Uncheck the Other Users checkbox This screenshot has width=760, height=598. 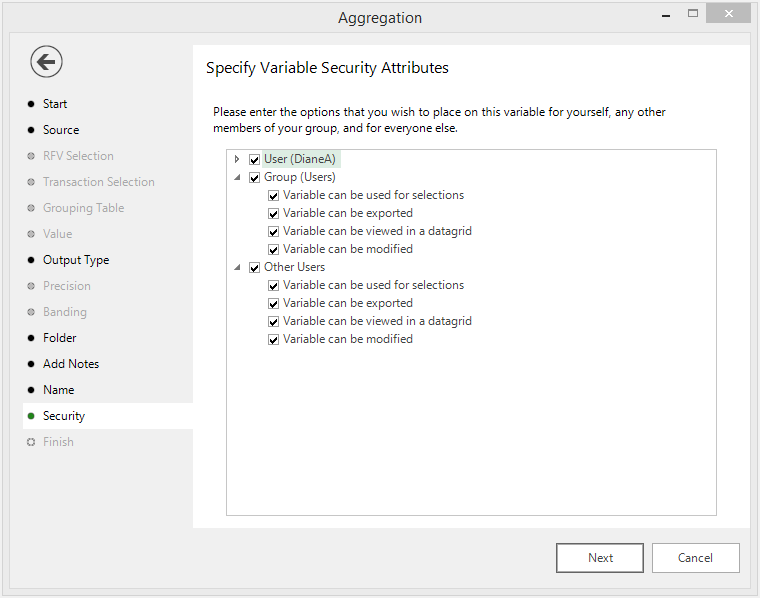254,268
